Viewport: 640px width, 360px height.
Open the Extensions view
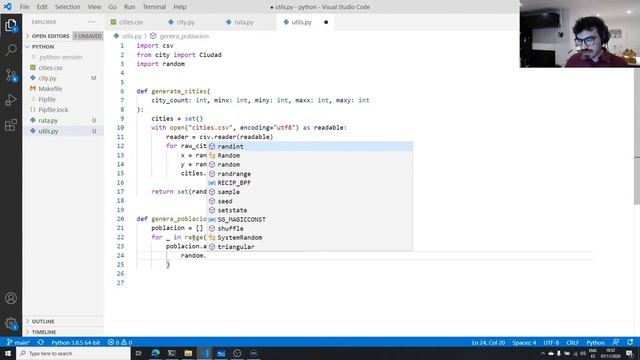click(x=11, y=125)
